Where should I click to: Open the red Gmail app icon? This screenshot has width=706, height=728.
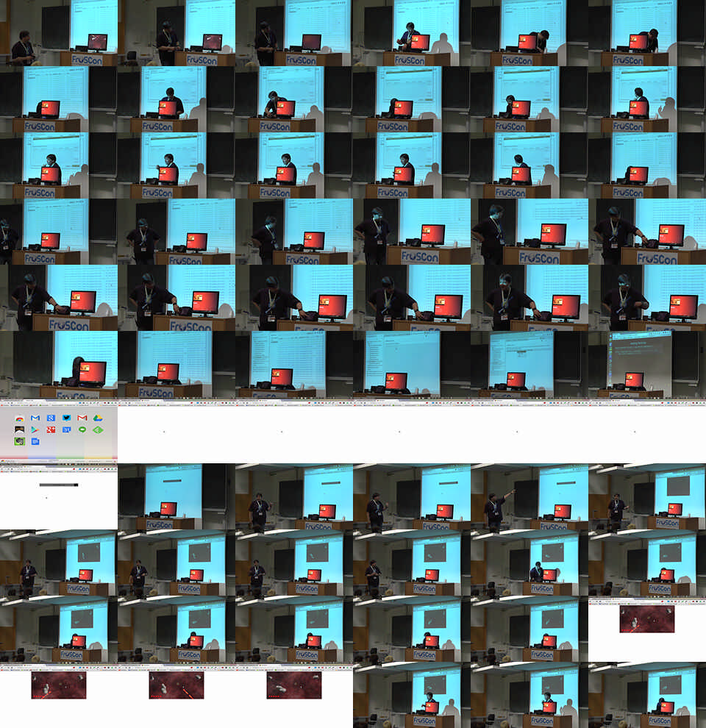click(x=82, y=418)
